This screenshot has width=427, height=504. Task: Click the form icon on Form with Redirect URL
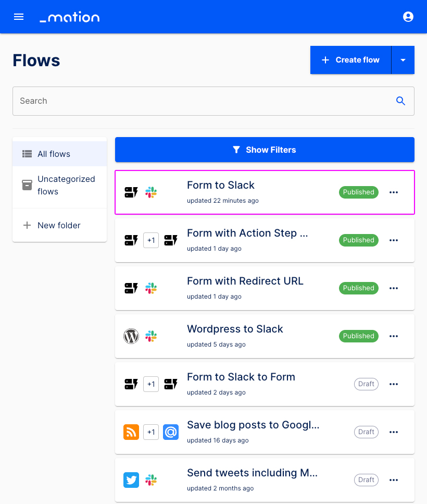pyautogui.click(x=131, y=288)
